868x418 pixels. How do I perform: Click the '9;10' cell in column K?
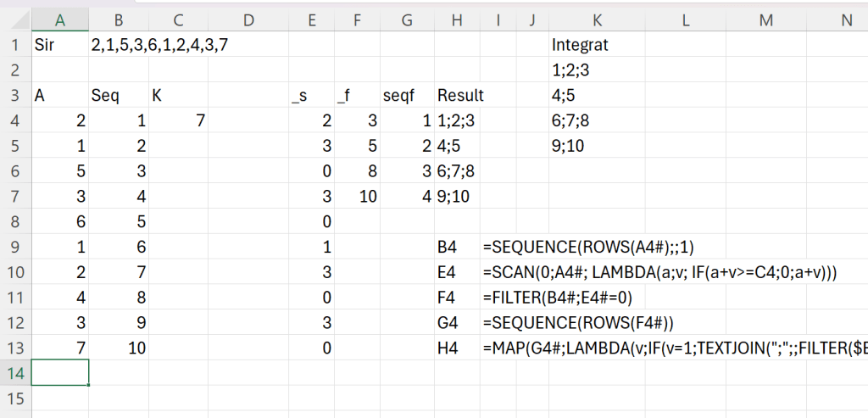(569, 146)
